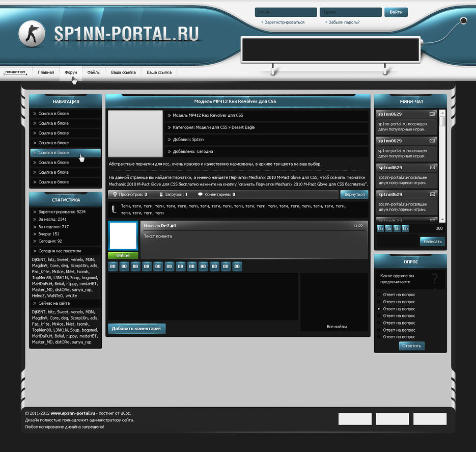The width and height of the screenshot is (476, 452).
Task: Open the highlighted Ссылка в блоке navigation link
Action: (x=65, y=152)
